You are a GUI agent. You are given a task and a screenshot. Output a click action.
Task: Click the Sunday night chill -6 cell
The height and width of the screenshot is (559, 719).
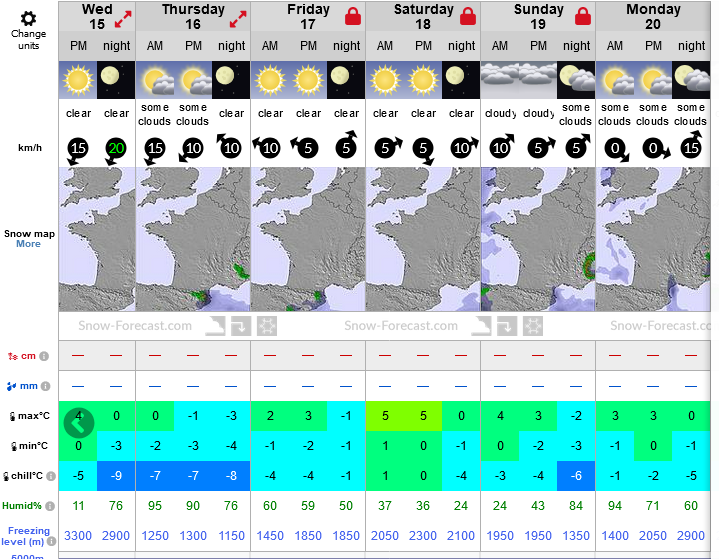pos(576,476)
